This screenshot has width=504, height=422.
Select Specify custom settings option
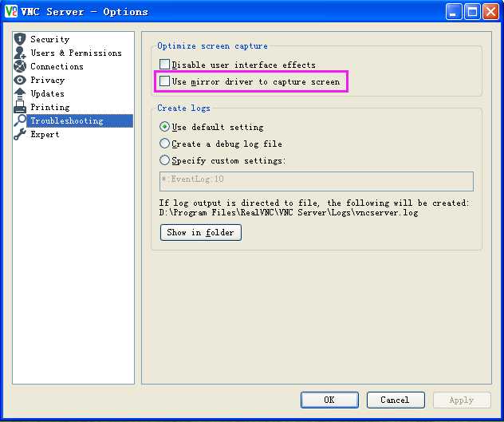pyautogui.click(x=164, y=160)
